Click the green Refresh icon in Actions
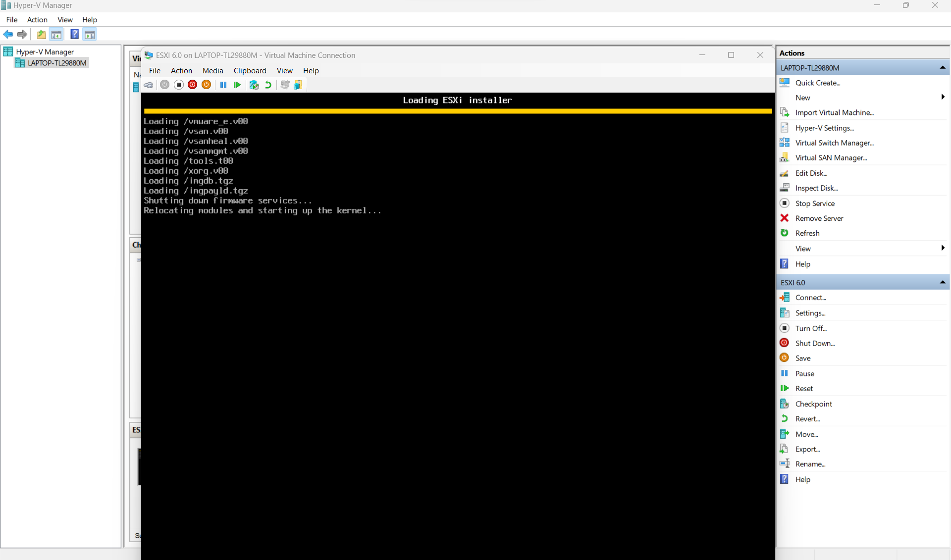Screen dimensions: 951x560 coord(785,233)
